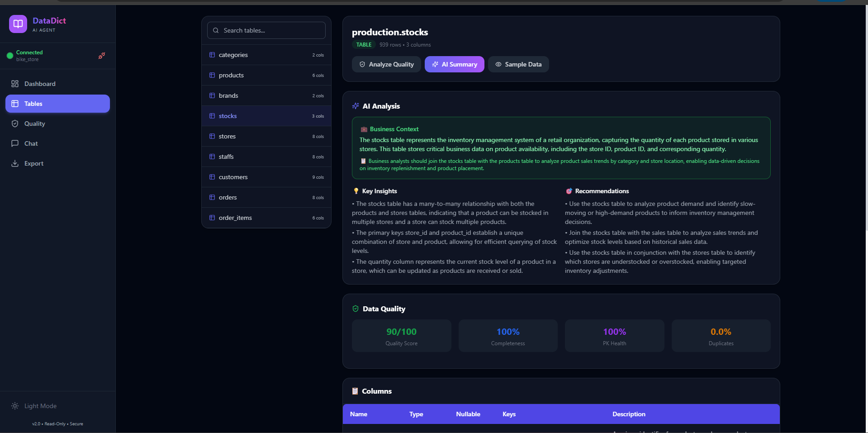The width and height of the screenshot is (868, 433).
Task: Click the green connected status dot
Action: 10,56
